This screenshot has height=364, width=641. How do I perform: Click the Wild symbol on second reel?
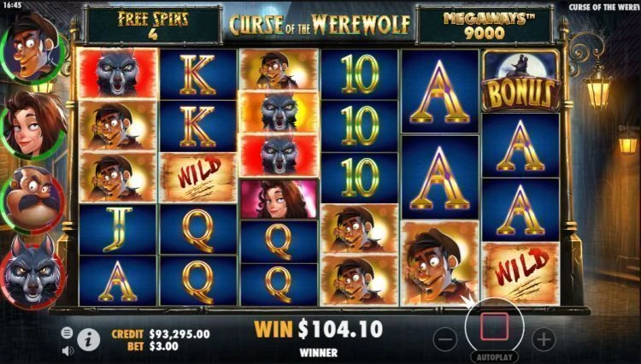198,178
